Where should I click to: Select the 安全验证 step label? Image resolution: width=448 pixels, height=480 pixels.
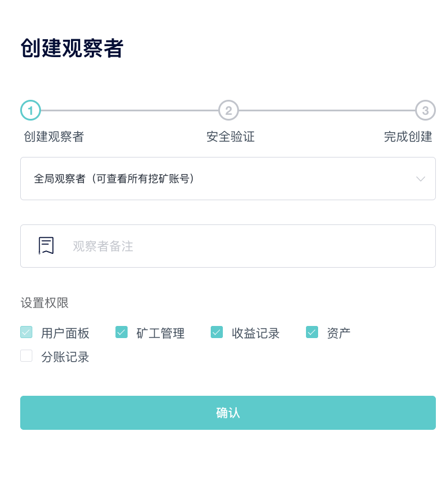230,137
